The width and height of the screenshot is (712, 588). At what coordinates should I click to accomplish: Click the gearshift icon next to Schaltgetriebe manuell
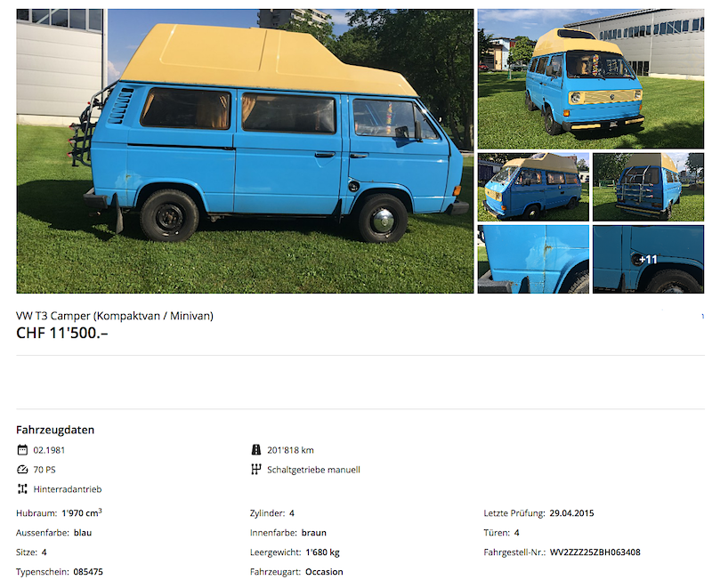pos(256,469)
